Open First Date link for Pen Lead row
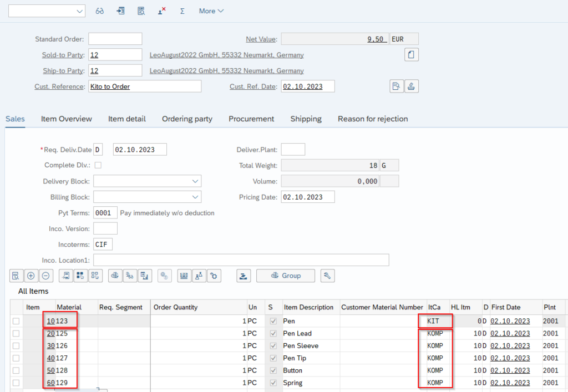The width and height of the screenshot is (568, 392). pyautogui.click(x=510, y=333)
